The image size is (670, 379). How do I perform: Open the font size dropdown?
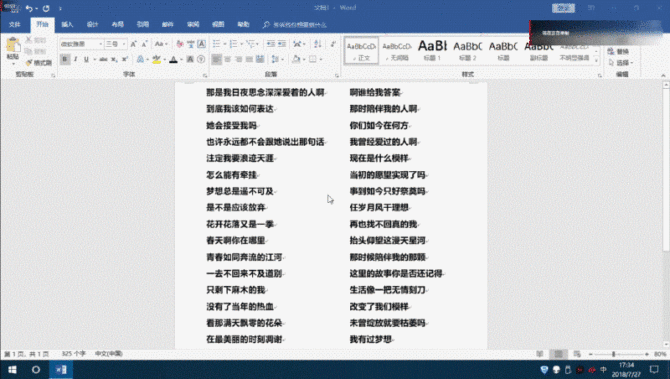coord(124,44)
